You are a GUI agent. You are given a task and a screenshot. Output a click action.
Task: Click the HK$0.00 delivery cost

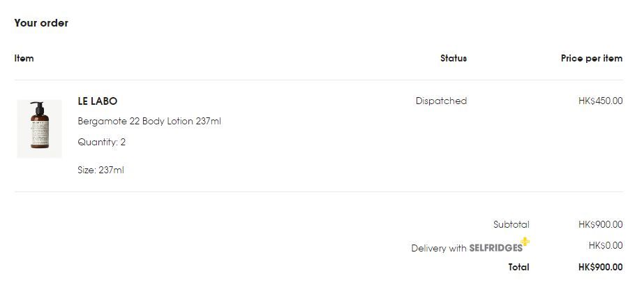coord(605,246)
